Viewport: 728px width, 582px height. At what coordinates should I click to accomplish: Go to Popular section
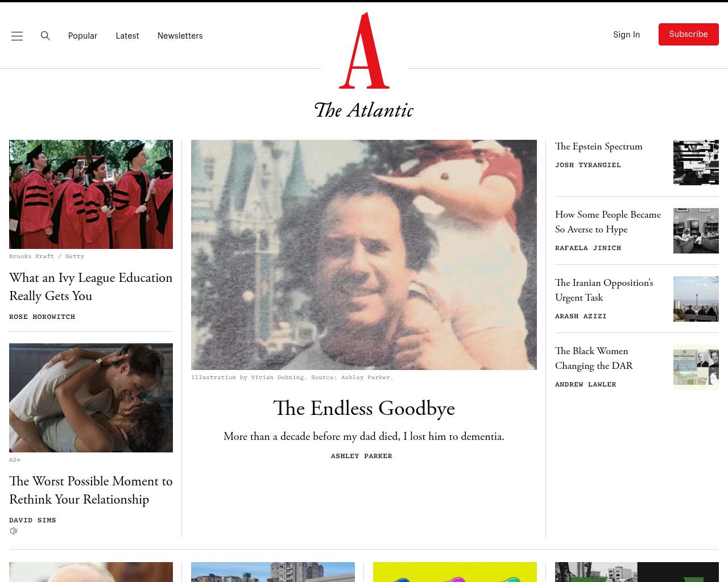click(82, 36)
